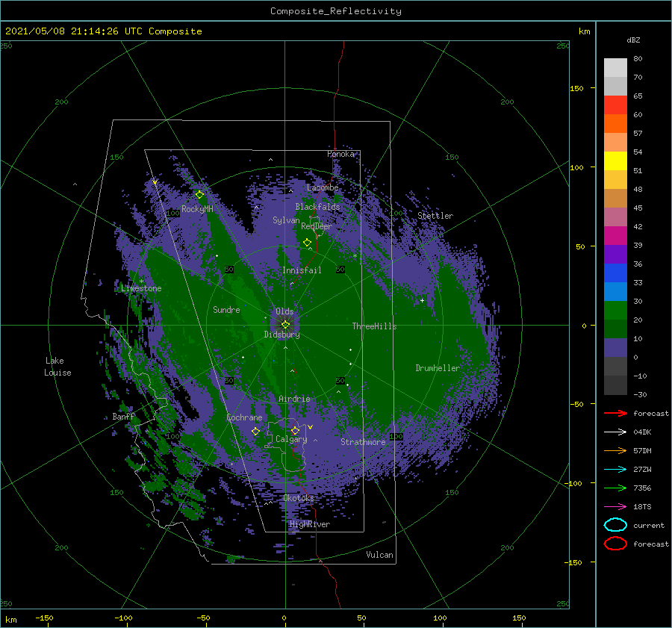Select the yellow diamond marker below RedDeer
The height and width of the screenshot is (628, 672).
point(307,243)
